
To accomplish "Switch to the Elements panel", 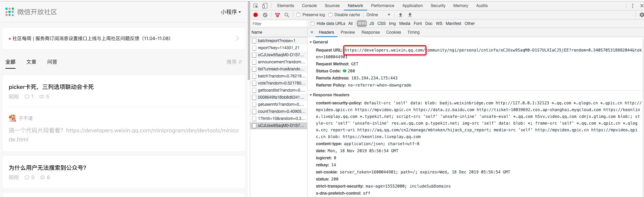I will point(286,6).
